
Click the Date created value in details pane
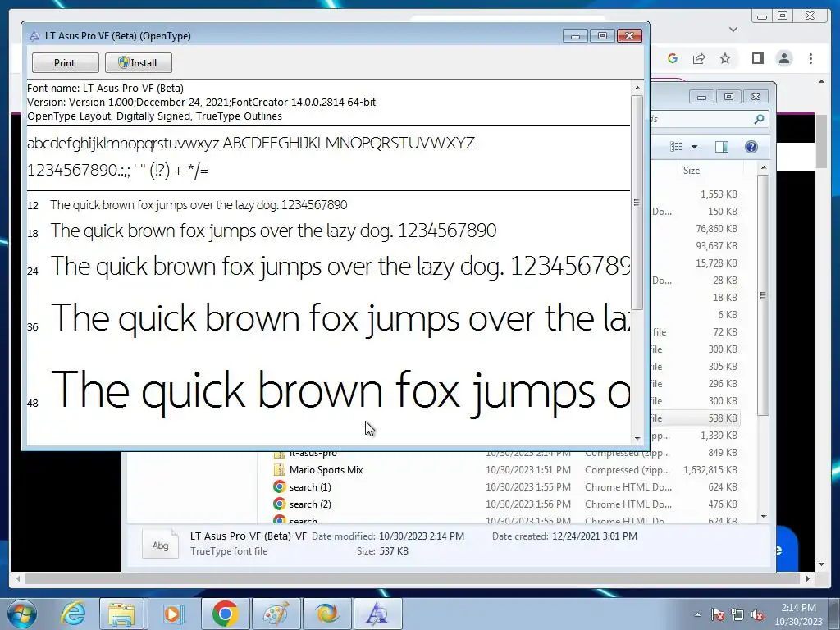click(596, 536)
